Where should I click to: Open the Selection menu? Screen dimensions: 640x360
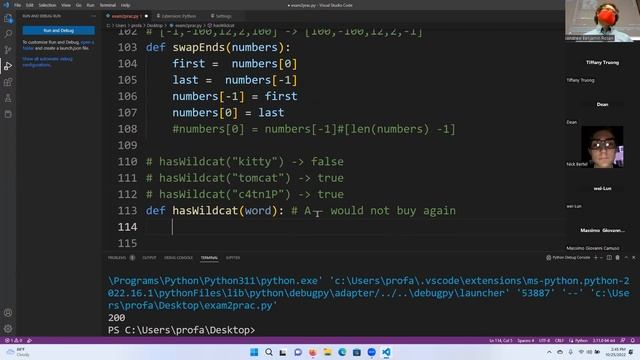(x=47, y=5)
